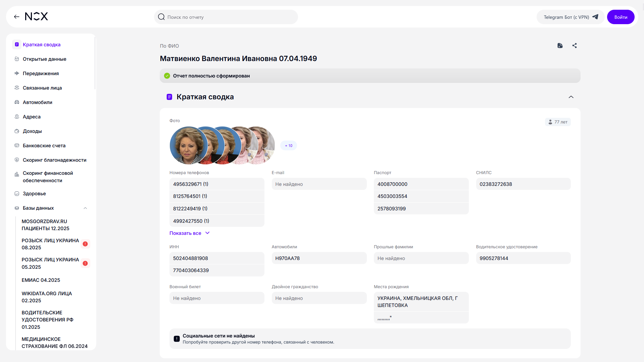Image resolution: width=644 pixels, height=362 pixels.
Task: Open the Адреса section in sidebar
Action: pyautogui.click(x=32, y=117)
